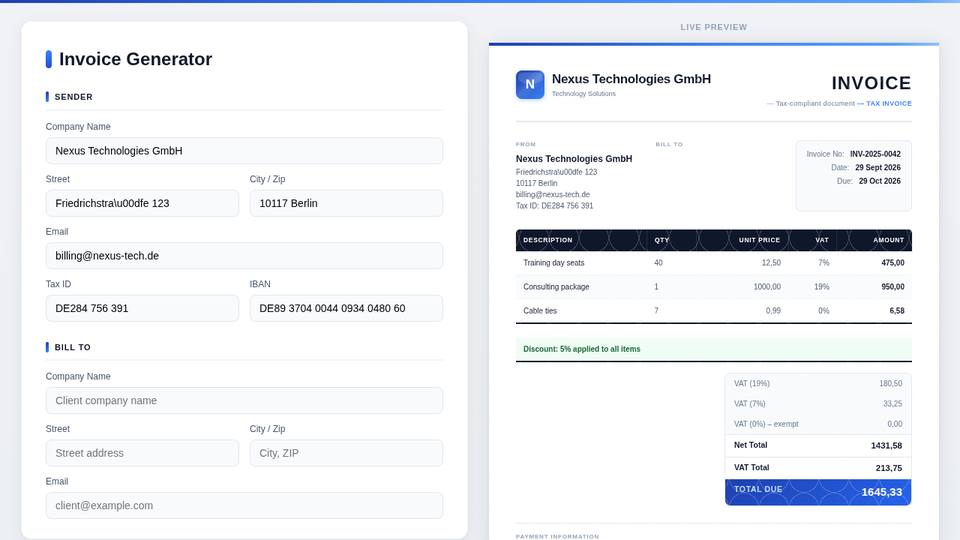The image size is (960, 540).
Task: Click unit price 1000,00
Action: [x=767, y=287]
